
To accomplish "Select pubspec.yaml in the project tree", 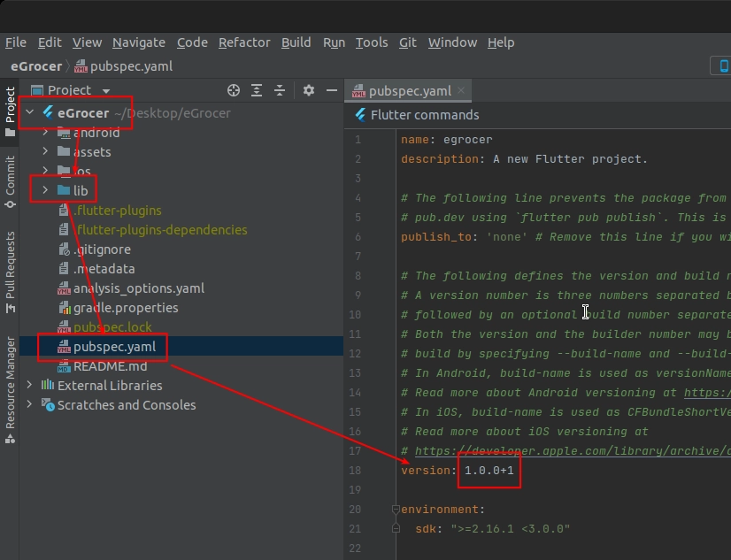I will (181, 347).
